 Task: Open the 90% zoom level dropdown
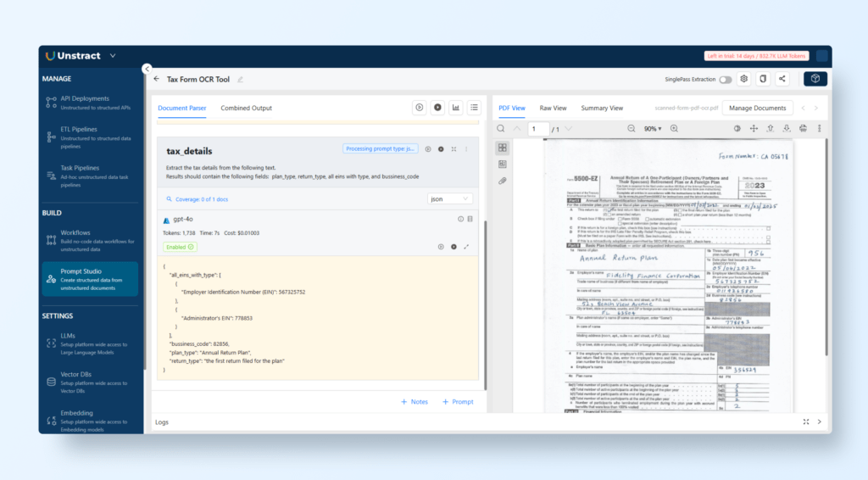pyautogui.click(x=653, y=129)
